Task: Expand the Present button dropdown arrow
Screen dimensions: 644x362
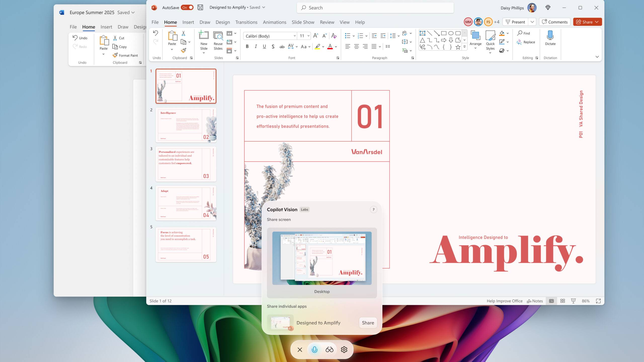Action: click(532, 22)
